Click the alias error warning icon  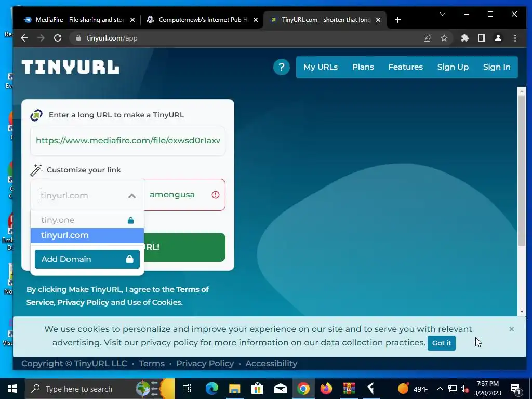(x=216, y=195)
